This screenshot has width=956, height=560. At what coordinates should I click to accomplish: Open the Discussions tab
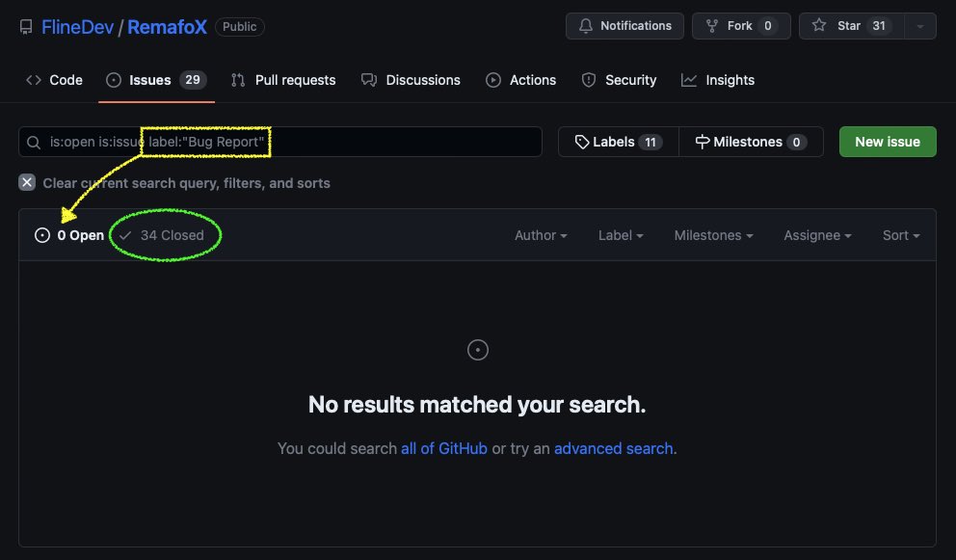click(x=411, y=80)
